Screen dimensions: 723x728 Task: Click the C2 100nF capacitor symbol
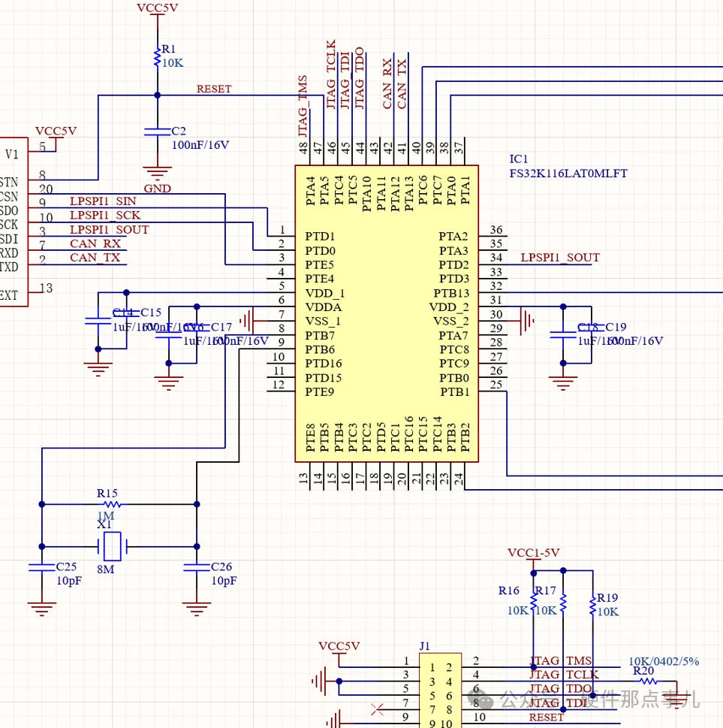[157, 131]
